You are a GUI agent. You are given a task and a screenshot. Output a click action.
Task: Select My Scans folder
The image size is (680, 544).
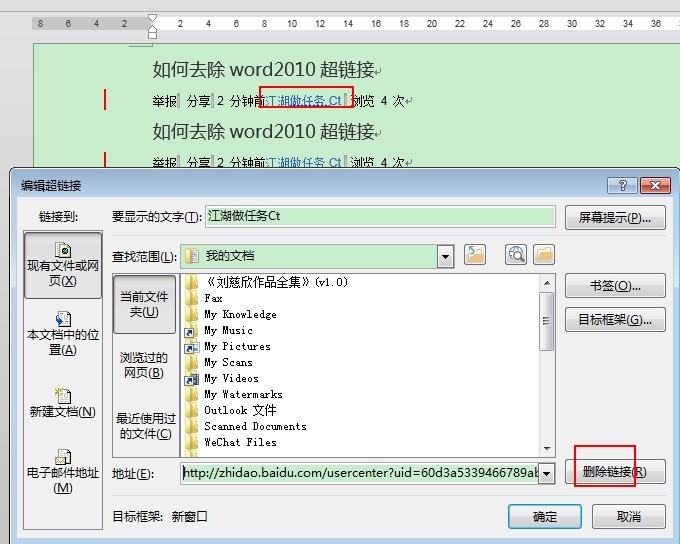219,363
